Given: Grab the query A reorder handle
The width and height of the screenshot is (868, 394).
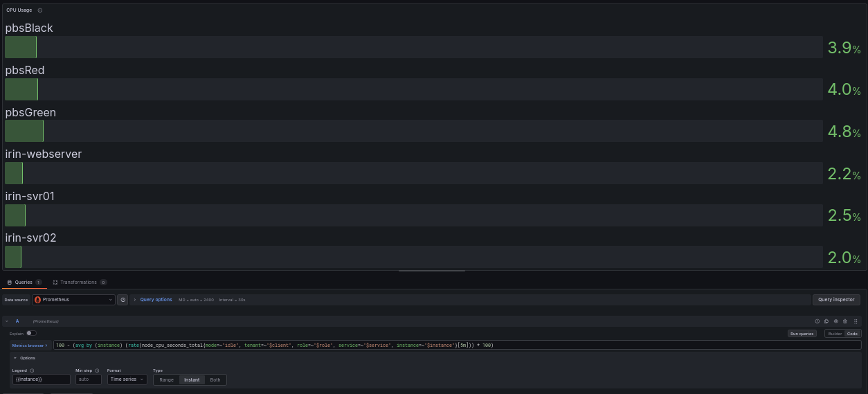Looking at the screenshot, I should (x=856, y=321).
